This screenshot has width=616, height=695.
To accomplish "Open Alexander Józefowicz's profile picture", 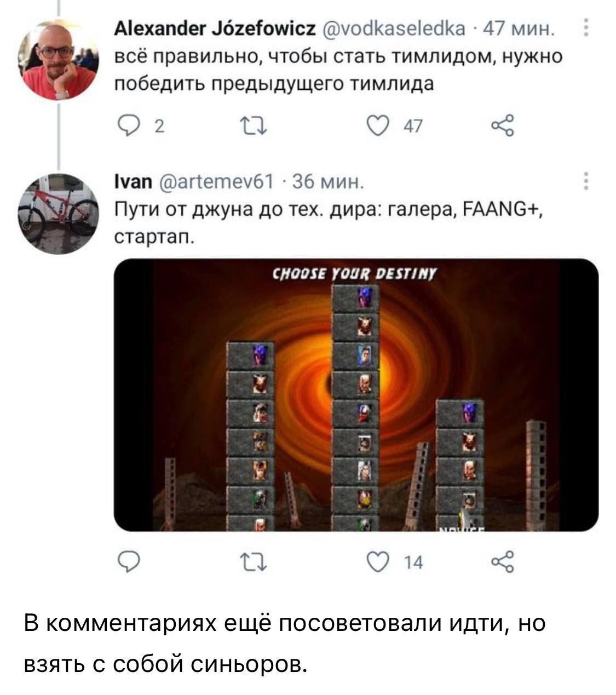I will 58,60.
